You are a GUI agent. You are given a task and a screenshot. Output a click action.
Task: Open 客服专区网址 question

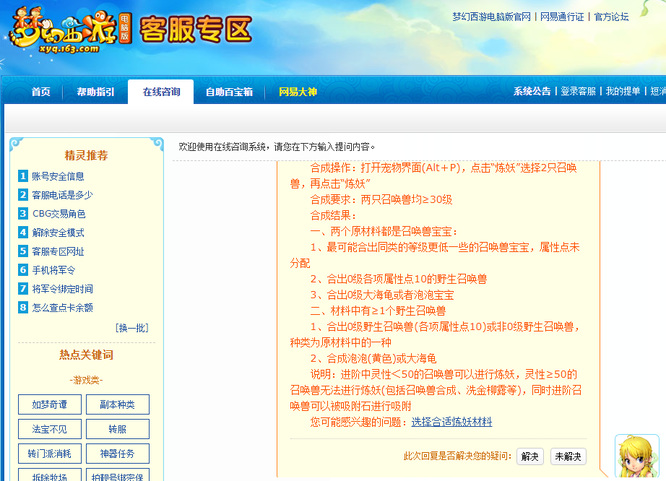[x=58, y=252]
